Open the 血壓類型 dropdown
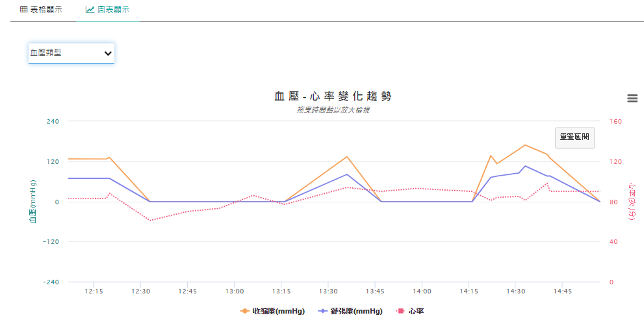 [x=71, y=53]
